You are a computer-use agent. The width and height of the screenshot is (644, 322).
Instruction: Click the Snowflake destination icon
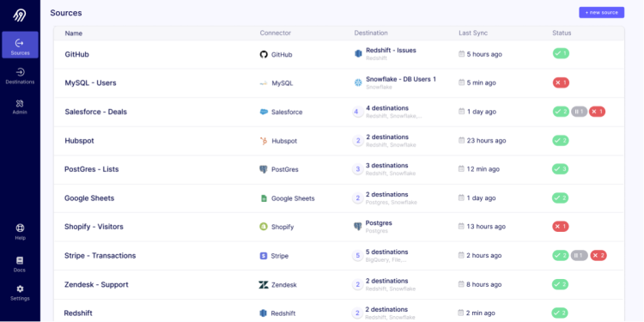tap(358, 82)
